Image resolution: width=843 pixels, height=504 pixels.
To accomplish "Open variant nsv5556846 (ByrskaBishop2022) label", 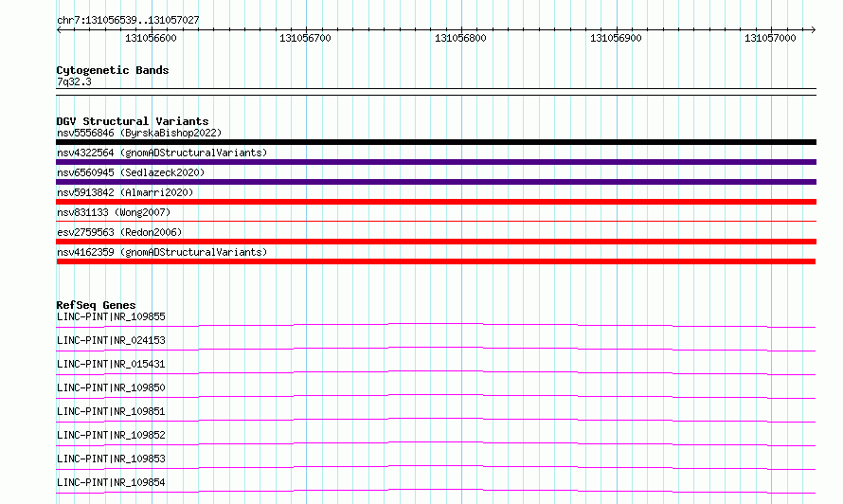I will coord(139,133).
